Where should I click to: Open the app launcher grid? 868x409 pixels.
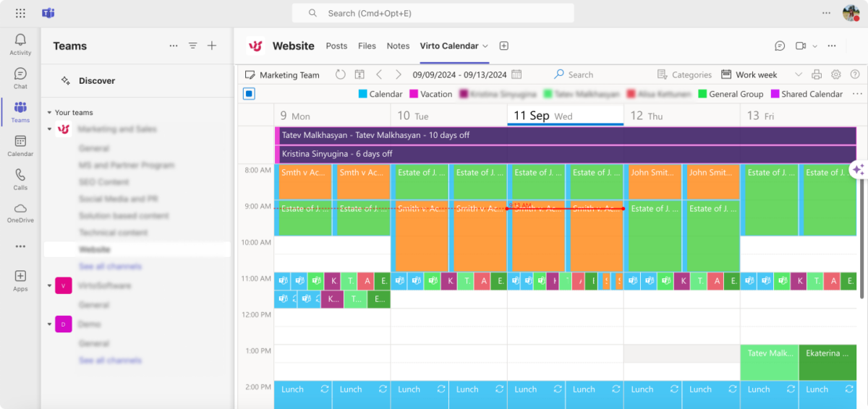click(x=20, y=13)
